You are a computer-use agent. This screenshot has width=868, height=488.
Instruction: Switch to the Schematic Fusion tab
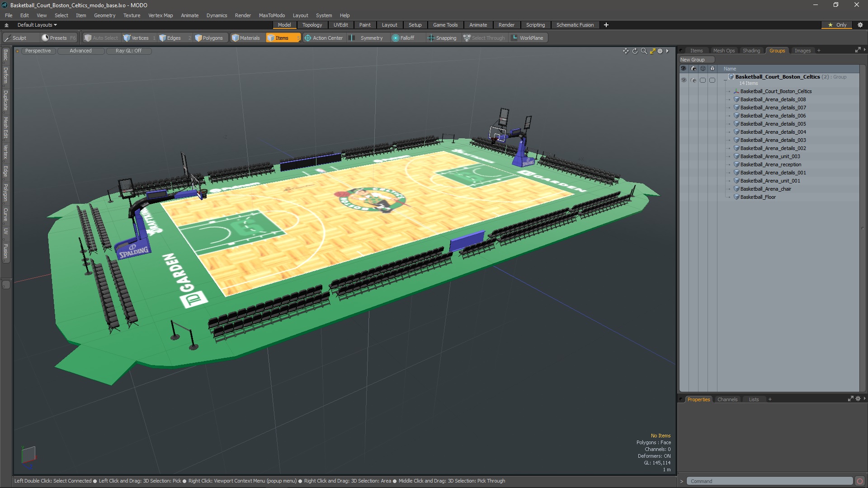[575, 25]
